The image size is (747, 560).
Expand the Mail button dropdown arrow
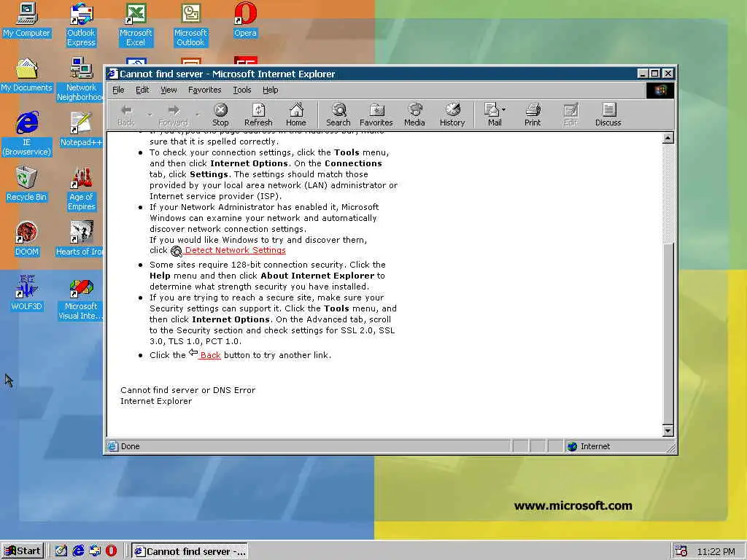coord(504,109)
